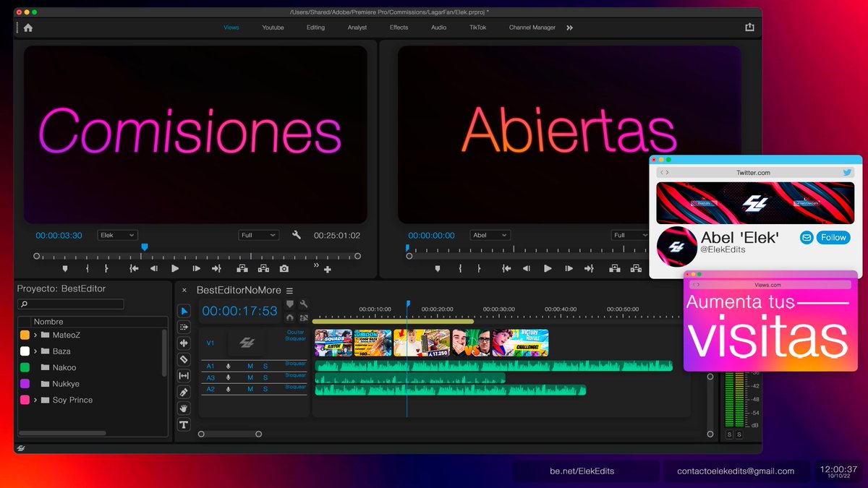The image size is (868, 488).
Task: Expand the MateoZ folder
Action: [x=35, y=335]
